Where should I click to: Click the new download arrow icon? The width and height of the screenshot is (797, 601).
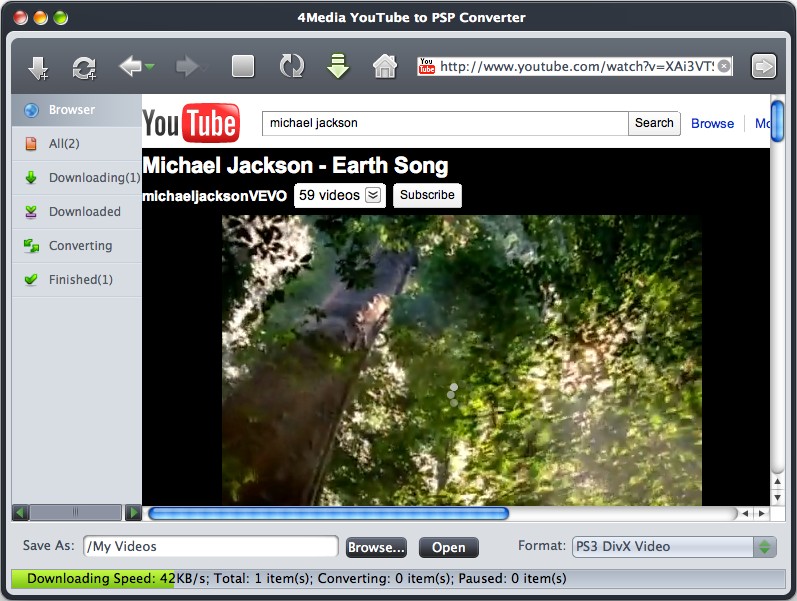[38, 68]
